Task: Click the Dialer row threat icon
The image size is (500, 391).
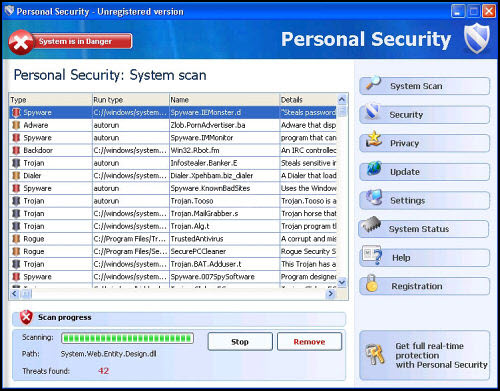Action: [x=16, y=176]
